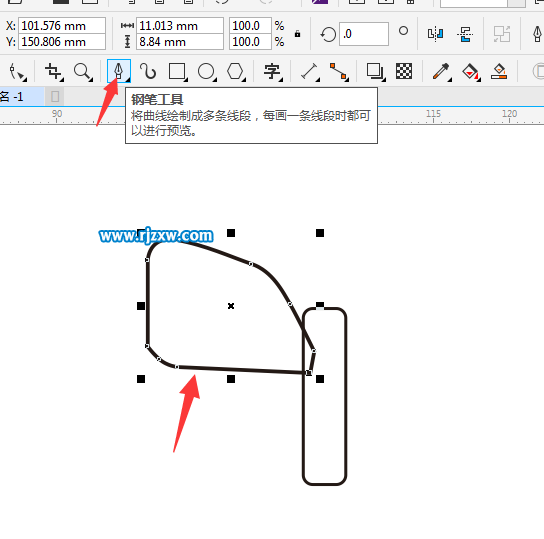Select the Polygon hexagon tool
Image resolution: width=544 pixels, height=539 pixels.
pyautogui.click(x=236, y=72)
